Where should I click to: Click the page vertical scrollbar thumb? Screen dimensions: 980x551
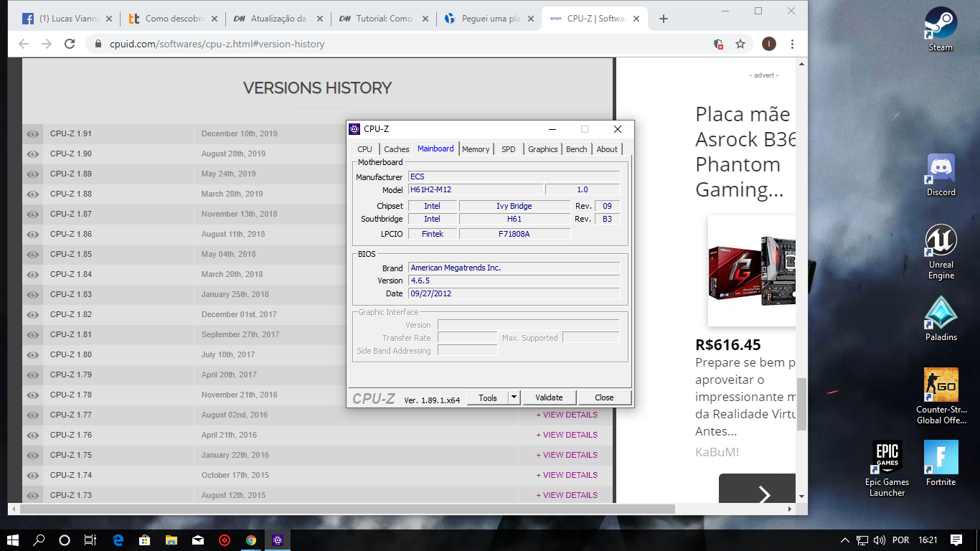point(801,404)
